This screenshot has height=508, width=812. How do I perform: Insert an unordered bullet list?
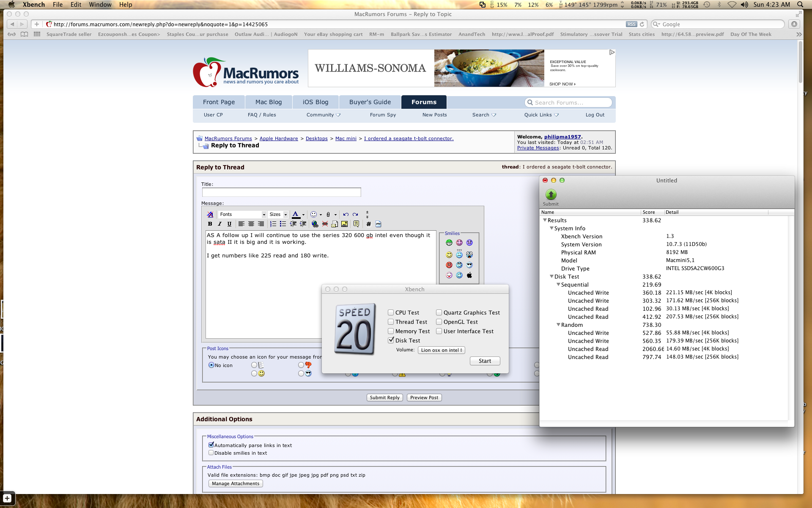[x=283, y=224]
